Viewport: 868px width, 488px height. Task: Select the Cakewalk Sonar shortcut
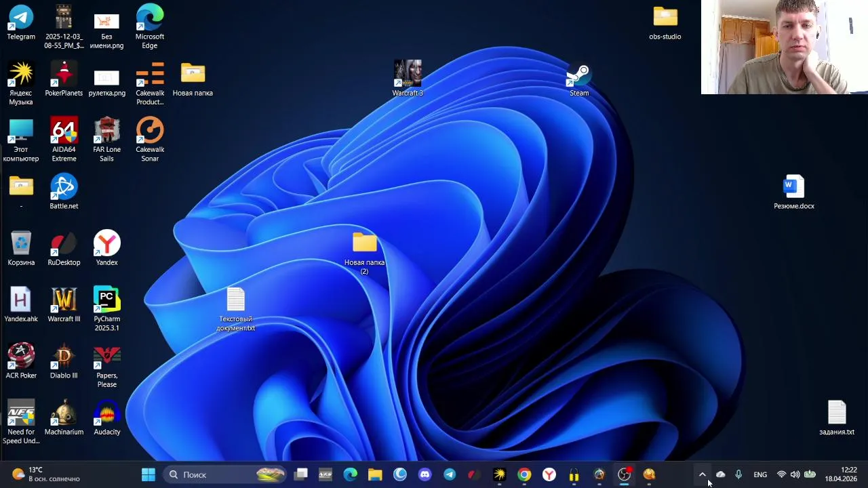tap(150, 140)
